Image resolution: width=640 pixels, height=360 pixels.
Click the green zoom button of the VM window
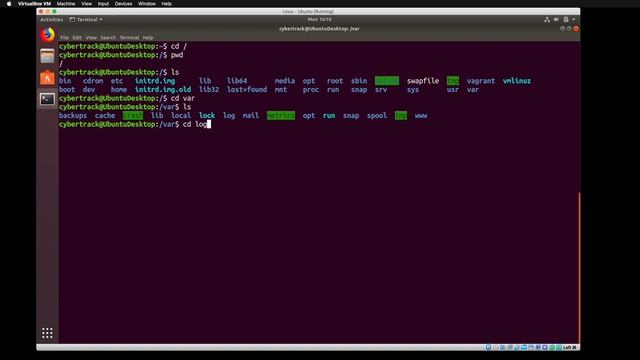tap(54, 11)
